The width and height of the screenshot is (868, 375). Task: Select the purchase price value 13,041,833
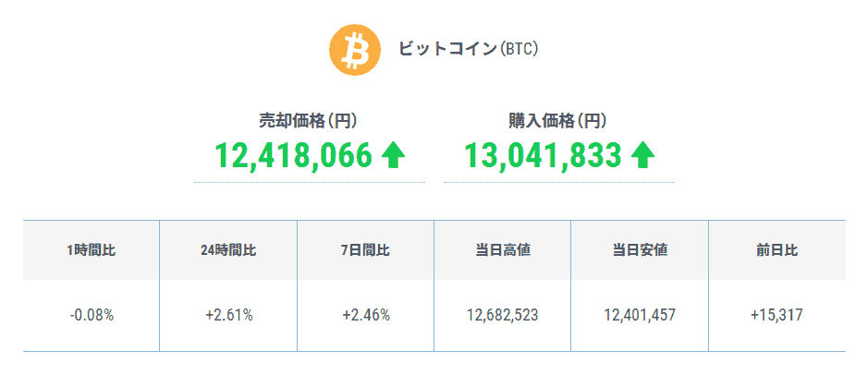click(x=543, y=155)
